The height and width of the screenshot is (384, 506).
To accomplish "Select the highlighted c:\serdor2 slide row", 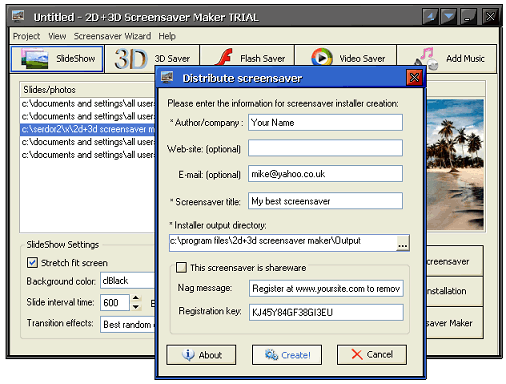I will pos(88,129).
